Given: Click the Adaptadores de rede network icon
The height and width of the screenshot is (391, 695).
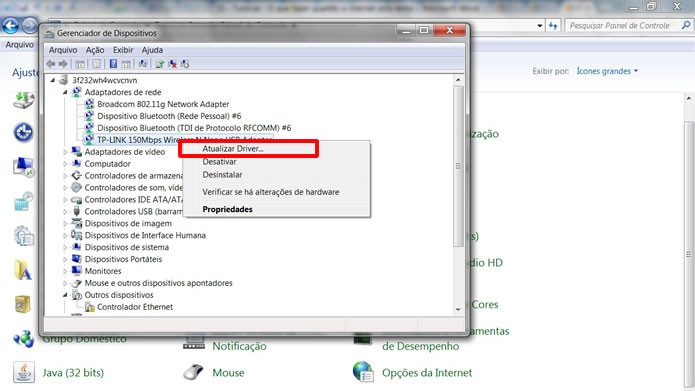Looking at the screenshot, I should coord(76,92).
